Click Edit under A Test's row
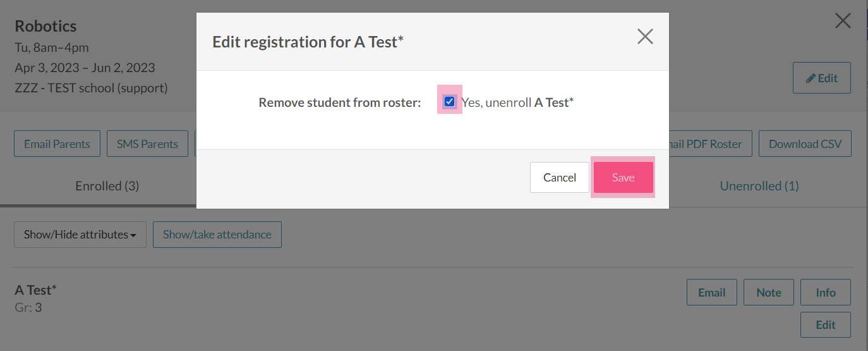This screenshot has height=351, width=868. click(825, 325)
